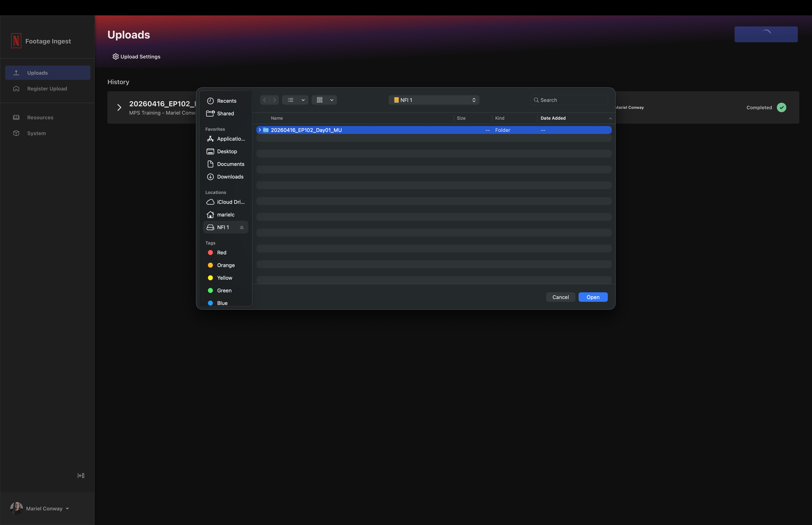Screen dimensions: 812x525
Task: Click the Completed status text
Action: pos(759,107)
